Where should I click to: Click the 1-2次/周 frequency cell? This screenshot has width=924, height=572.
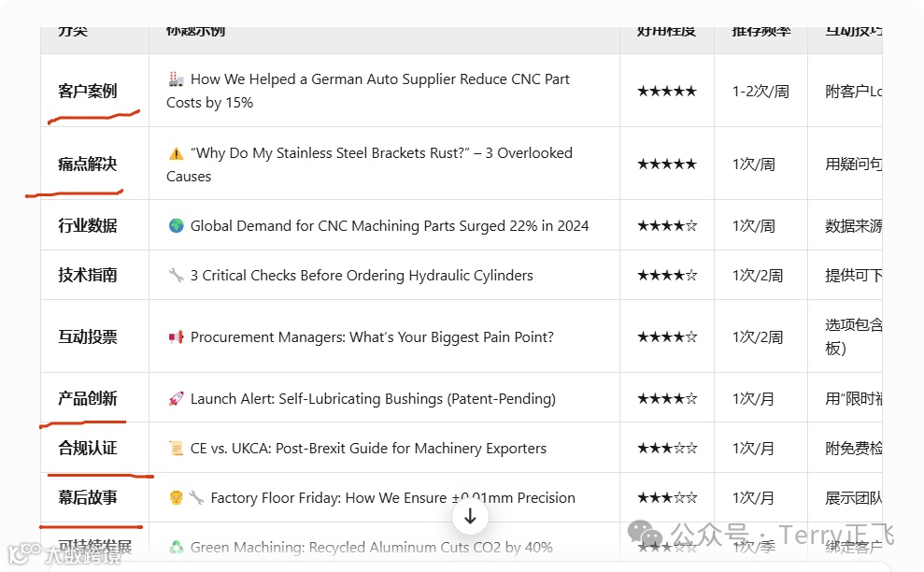(x=761, y=91)
